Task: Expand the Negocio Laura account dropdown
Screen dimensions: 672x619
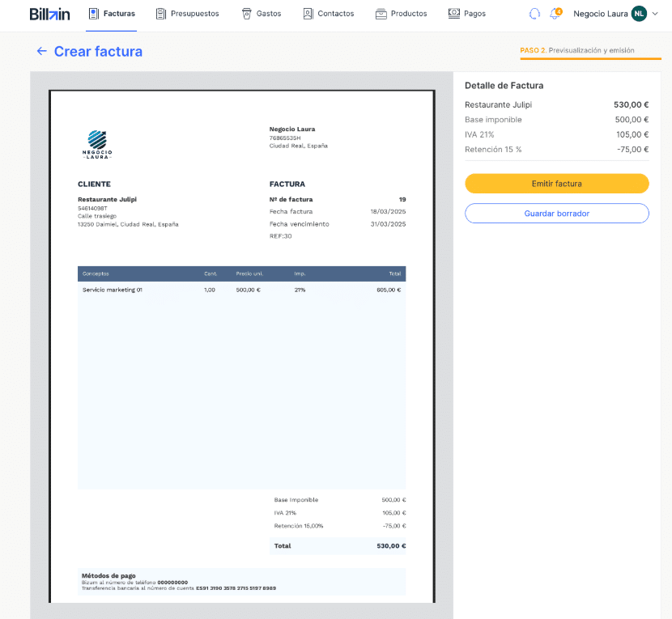Action: coord(655,14)
